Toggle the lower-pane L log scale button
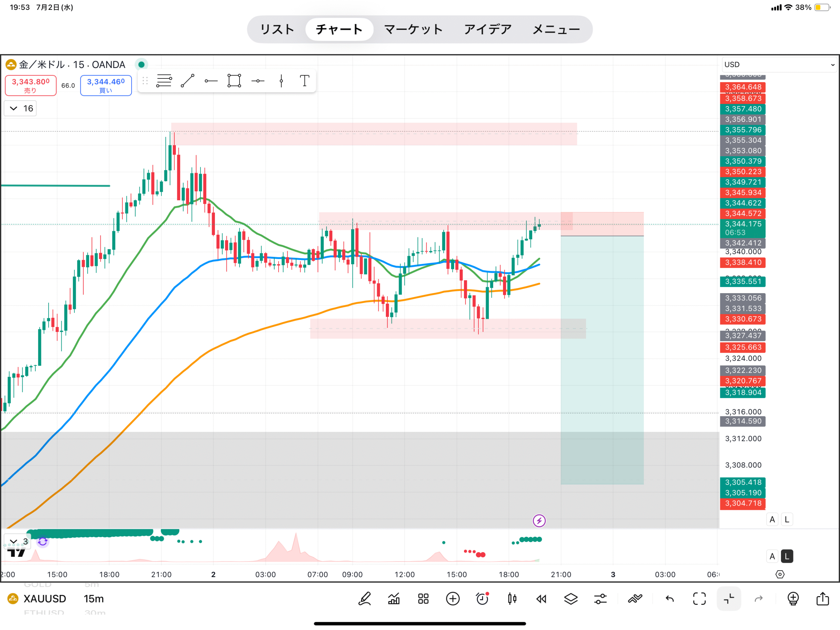This screenshot has width=840, height=630. pyautogui.click(x=787, y=556)
